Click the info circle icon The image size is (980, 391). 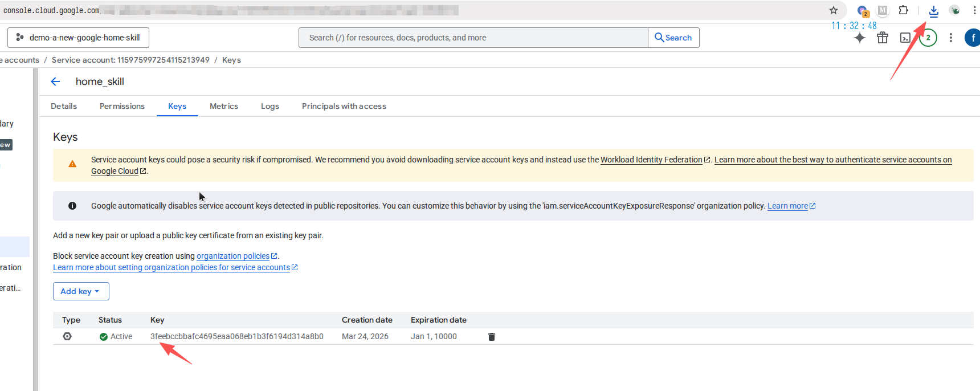72,206
